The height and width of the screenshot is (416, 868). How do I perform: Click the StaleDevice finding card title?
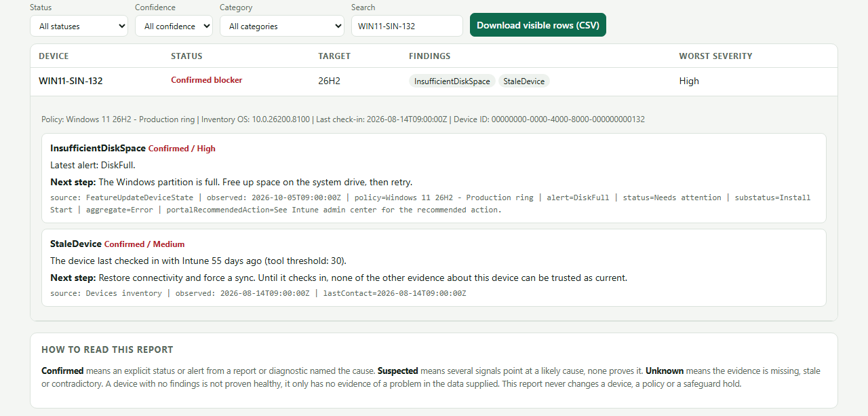[76, 244]
